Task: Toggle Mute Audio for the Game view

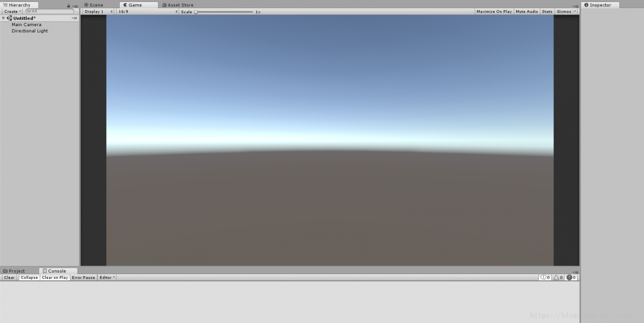Action: tap(526, 12)
